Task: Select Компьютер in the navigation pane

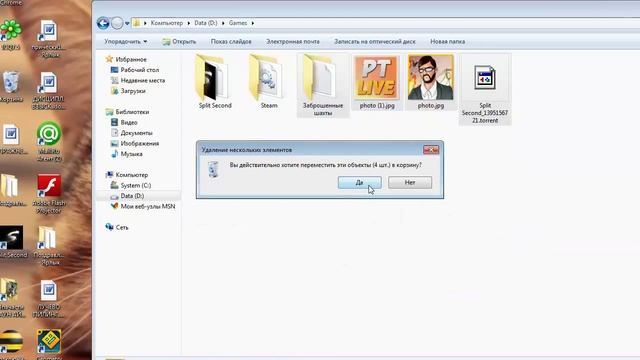Action: tap(127, 175)
